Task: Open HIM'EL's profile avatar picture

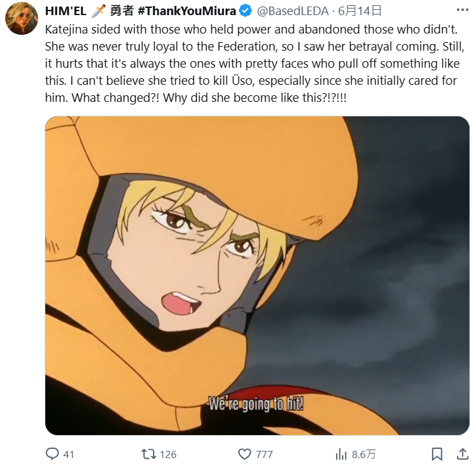Action: 22,18
